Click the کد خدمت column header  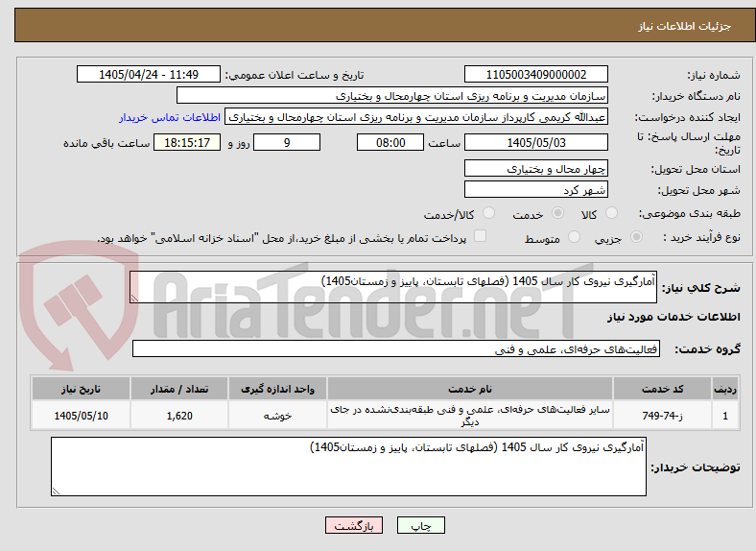point(663,389)
